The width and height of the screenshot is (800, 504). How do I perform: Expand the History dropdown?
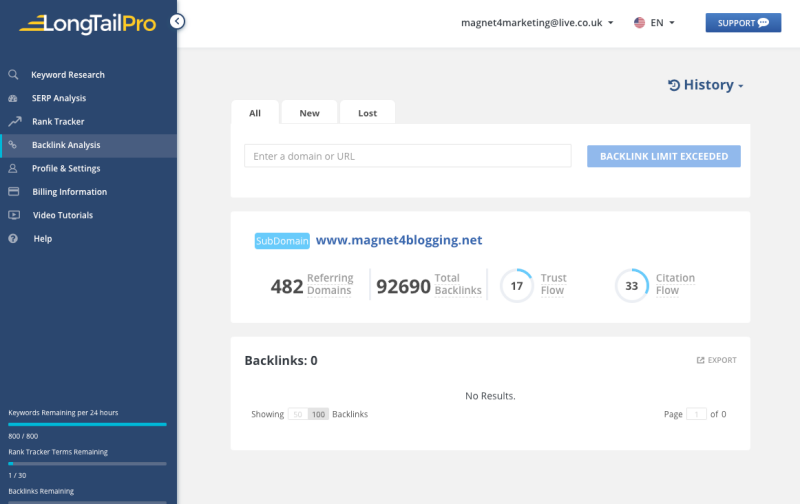point(706,85)
